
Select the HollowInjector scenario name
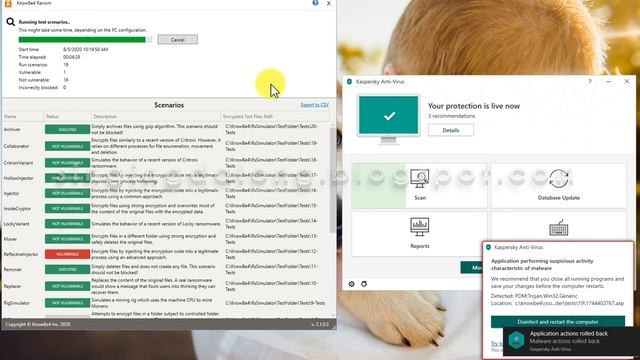tap(19, 178)
